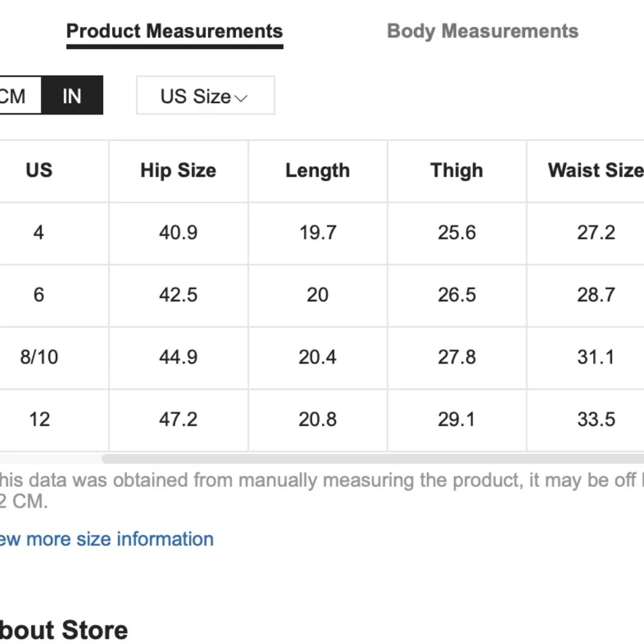Click the horizontal table scrollbar
Viewport: 644px width, 644px height.
(x=373, y=459)
